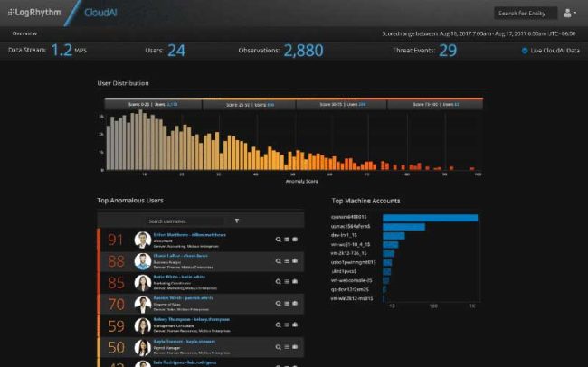Click the longest bar in Top Machine Accounts
The image size is (588, 367).
430,217
